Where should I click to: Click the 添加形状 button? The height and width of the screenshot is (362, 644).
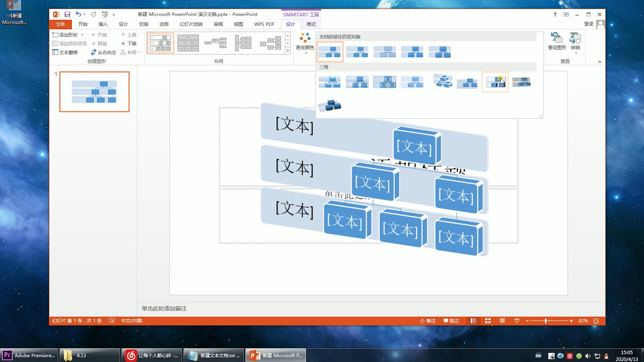tap(65, 35)
